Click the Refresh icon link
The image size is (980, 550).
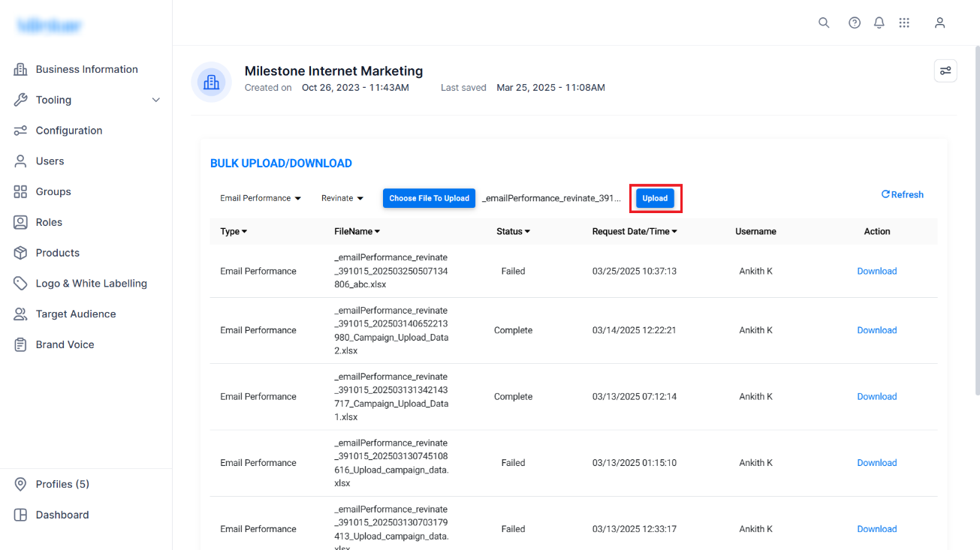[902, 194]
